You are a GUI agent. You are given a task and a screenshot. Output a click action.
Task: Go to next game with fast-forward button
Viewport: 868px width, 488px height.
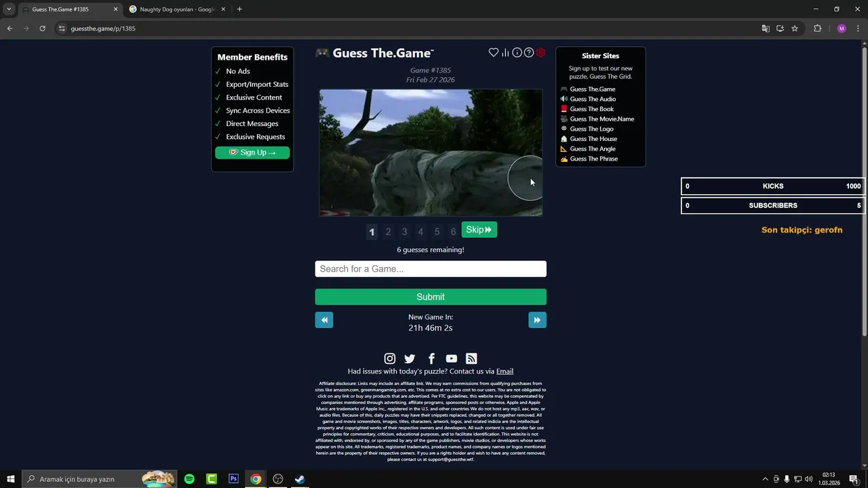pyautogui.click(x=537, y=320)
